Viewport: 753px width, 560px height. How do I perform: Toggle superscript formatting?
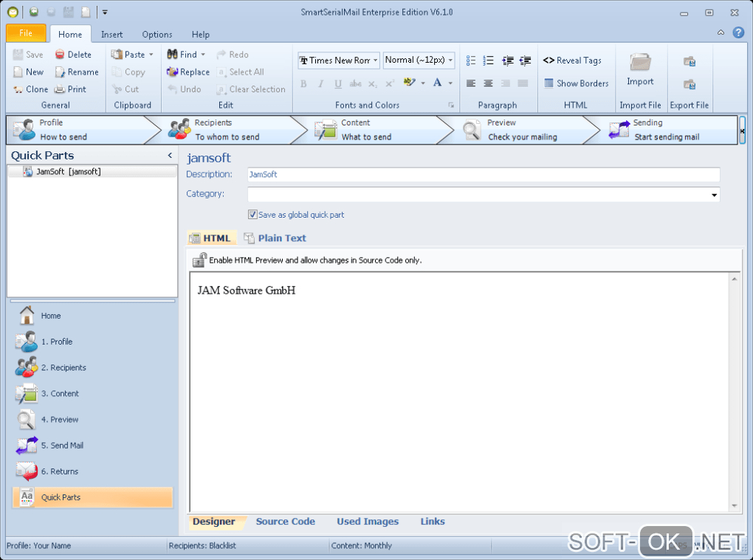coord(390,83)
